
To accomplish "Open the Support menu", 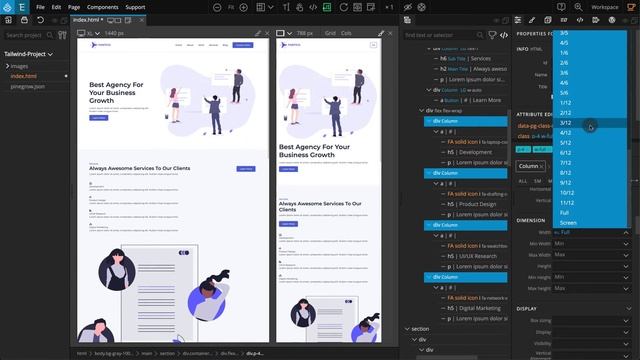I will point(135,7).
